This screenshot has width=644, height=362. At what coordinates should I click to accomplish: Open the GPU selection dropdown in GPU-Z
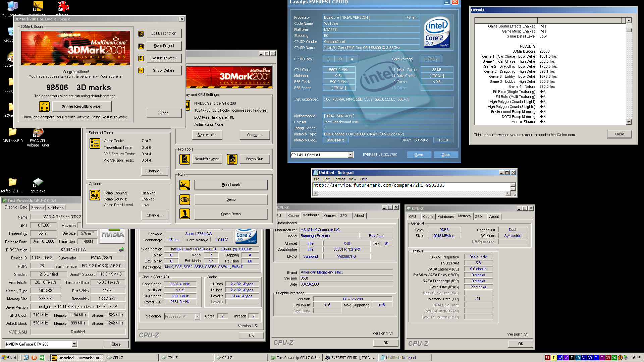point(74,344)
